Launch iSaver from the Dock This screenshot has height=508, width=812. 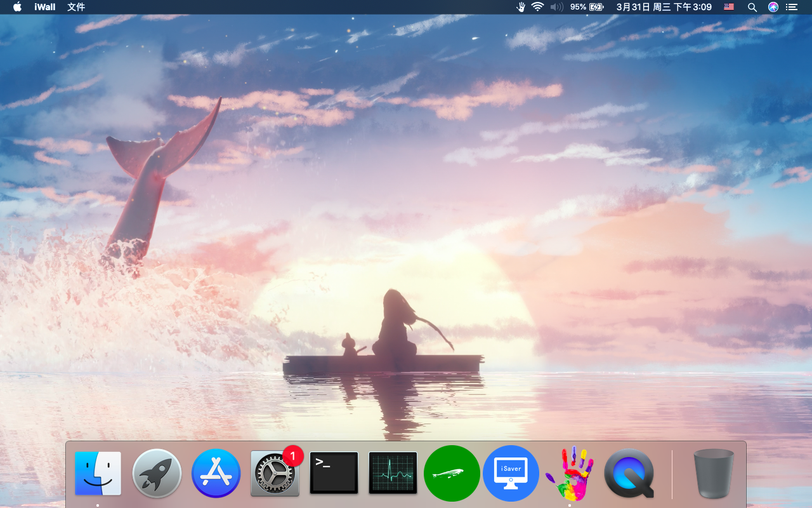click(x=511, y=473)
